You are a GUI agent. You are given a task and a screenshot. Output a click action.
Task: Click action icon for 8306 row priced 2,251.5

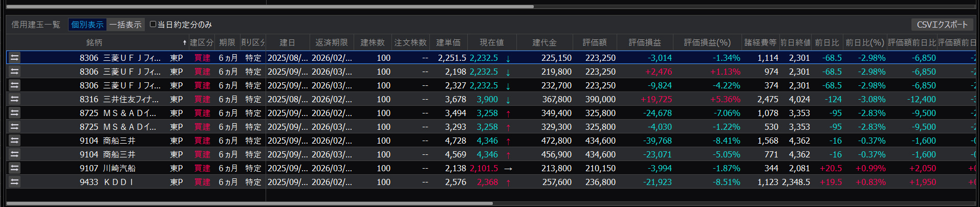(14, 58)
